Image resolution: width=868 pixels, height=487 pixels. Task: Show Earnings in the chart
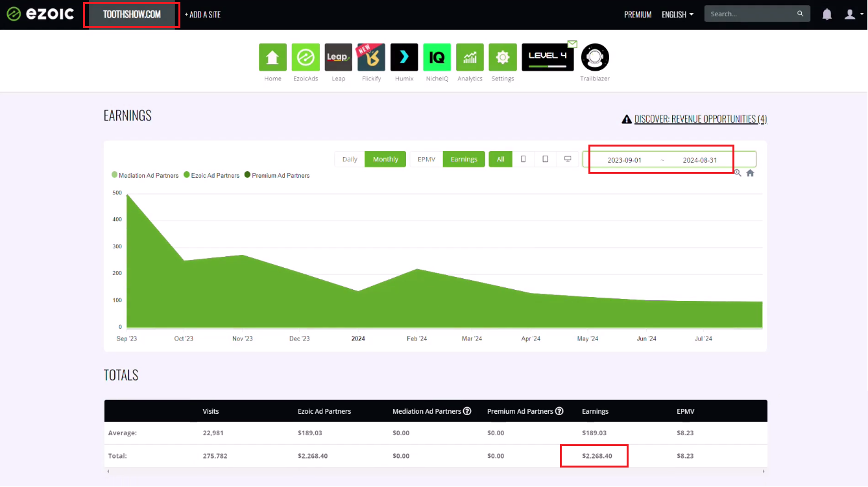tap(464, 159)
